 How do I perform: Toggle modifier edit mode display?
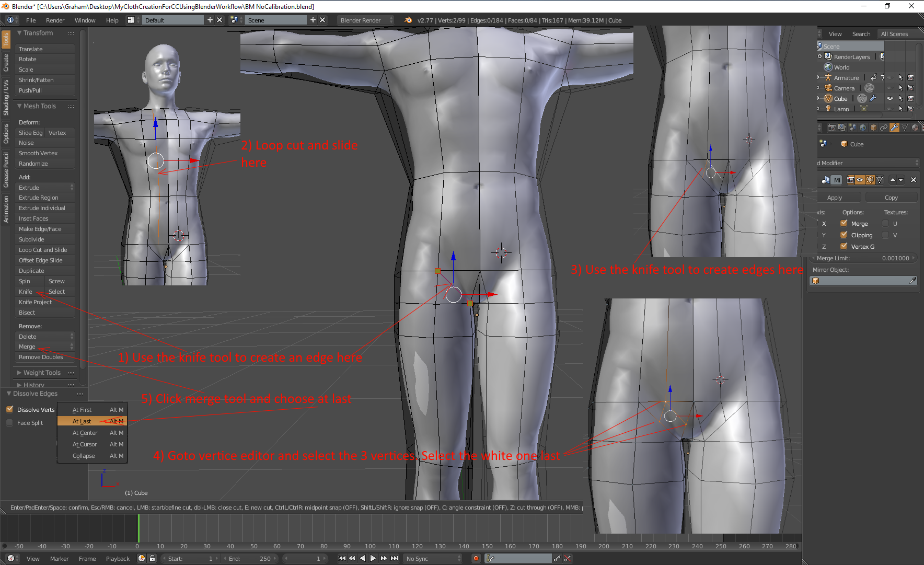click(870, 180)
